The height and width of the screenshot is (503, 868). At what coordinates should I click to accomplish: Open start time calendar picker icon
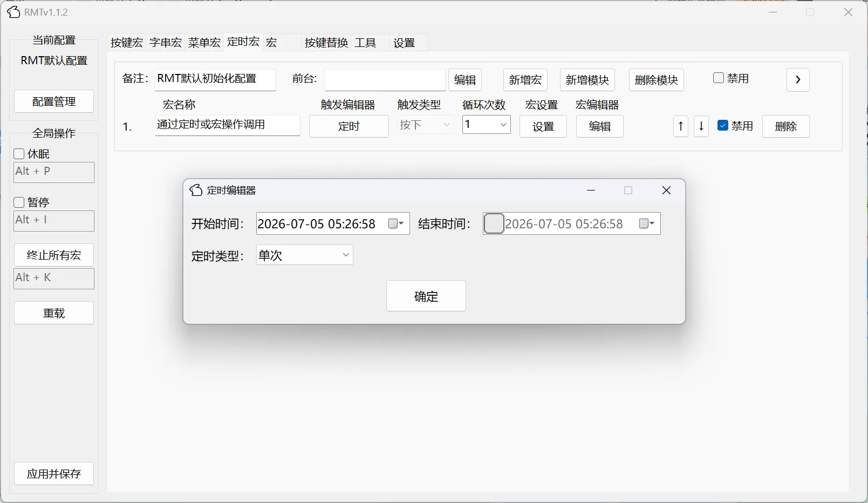pos(396,224)
